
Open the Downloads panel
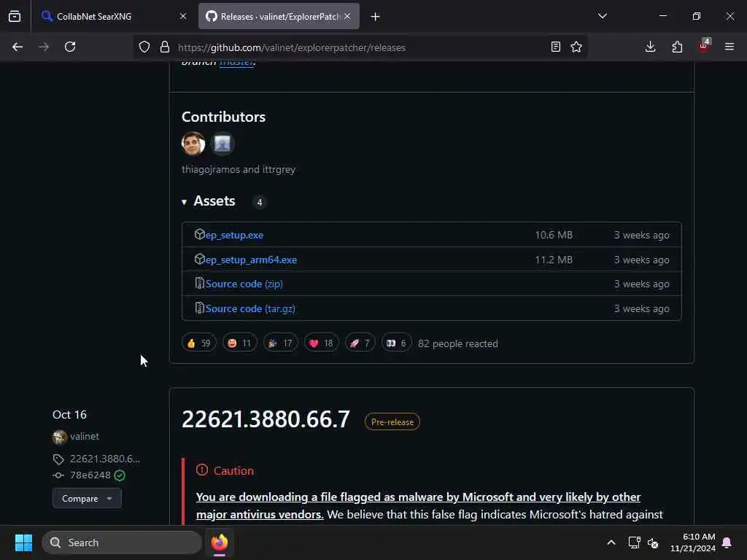click(650, 47)
